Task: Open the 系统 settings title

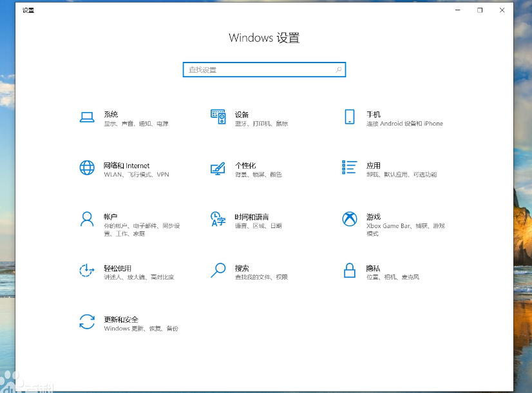Action: click(x=111, y=115)
